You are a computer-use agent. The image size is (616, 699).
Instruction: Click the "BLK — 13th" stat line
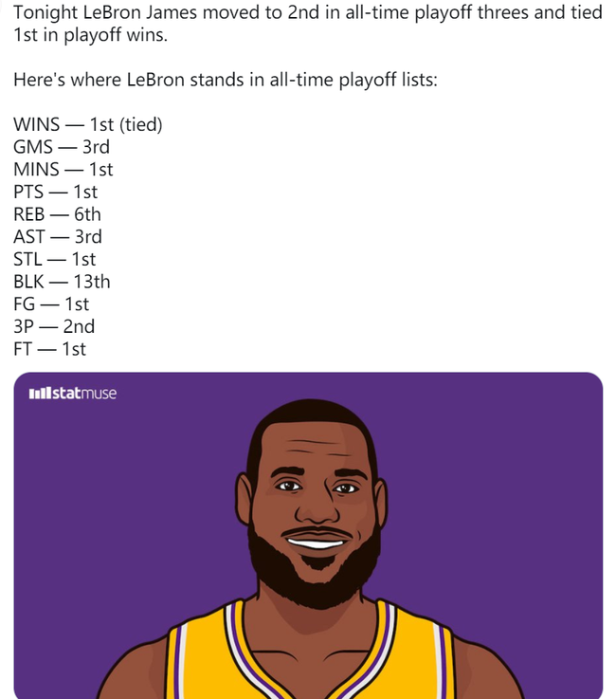coord(62,282)
